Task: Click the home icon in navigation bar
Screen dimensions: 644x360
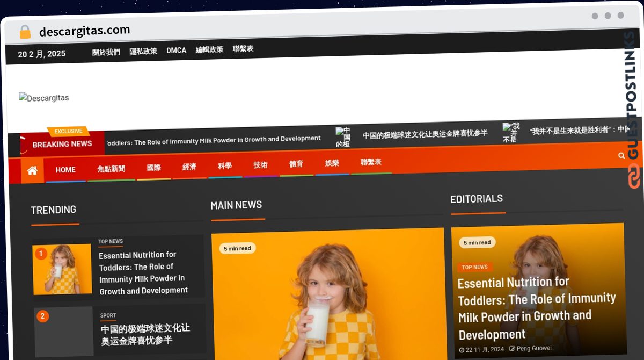Action: 32,170
